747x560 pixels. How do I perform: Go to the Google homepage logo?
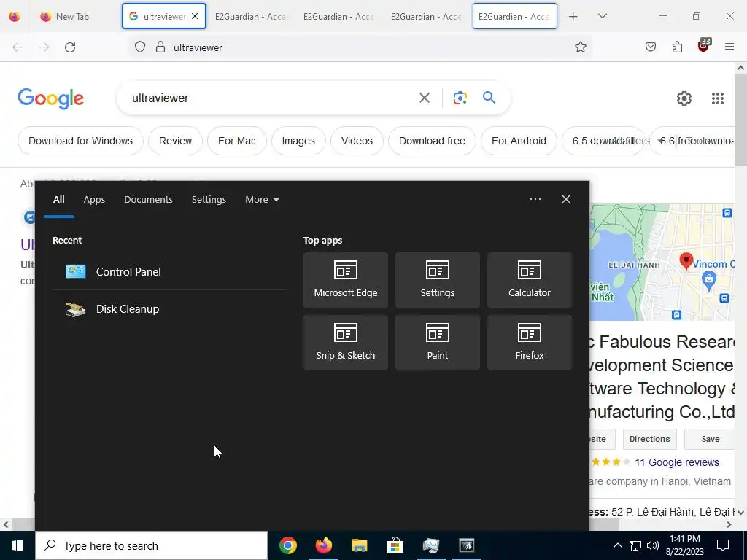point(50,98)
